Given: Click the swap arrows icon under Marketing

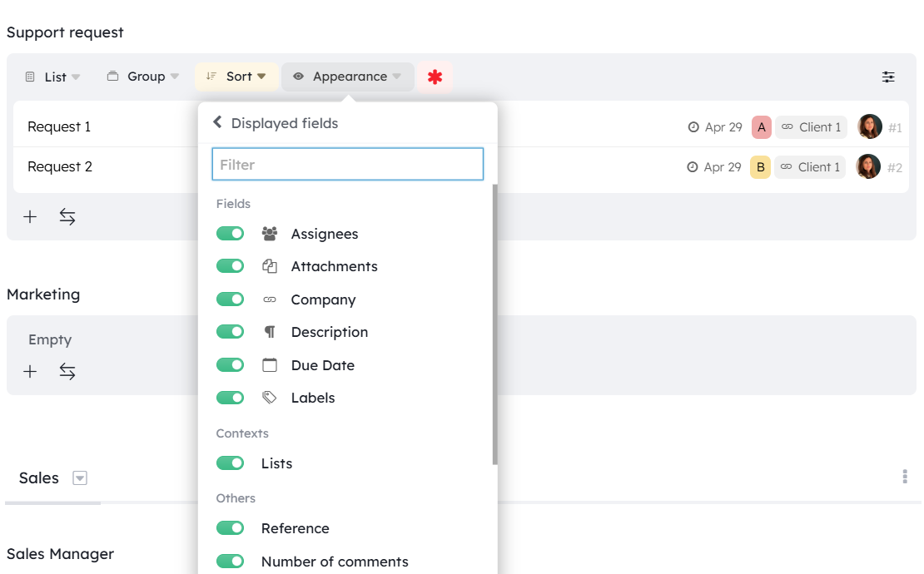Looking at the screenshot, I should point(67,372).
